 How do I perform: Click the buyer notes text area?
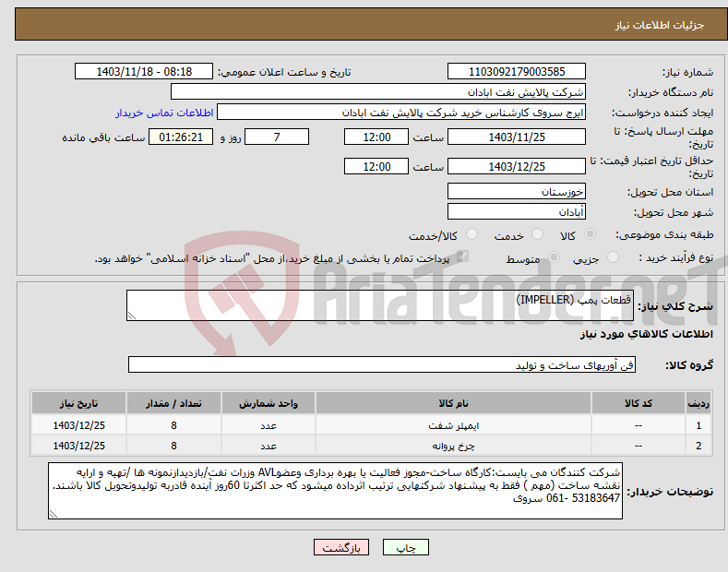click(x=335, y=491)
